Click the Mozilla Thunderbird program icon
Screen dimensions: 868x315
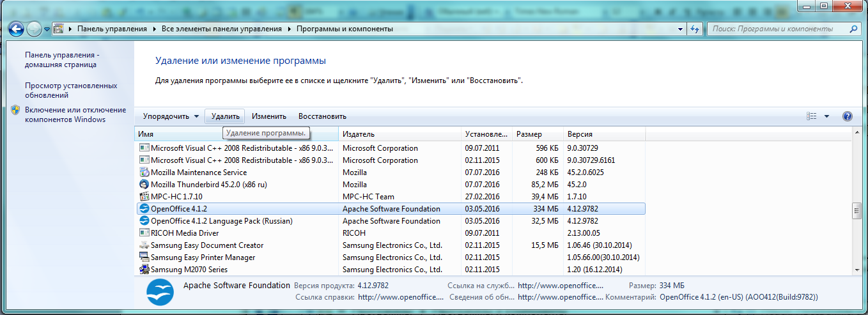pyautogui.click(x=144, y=185)
